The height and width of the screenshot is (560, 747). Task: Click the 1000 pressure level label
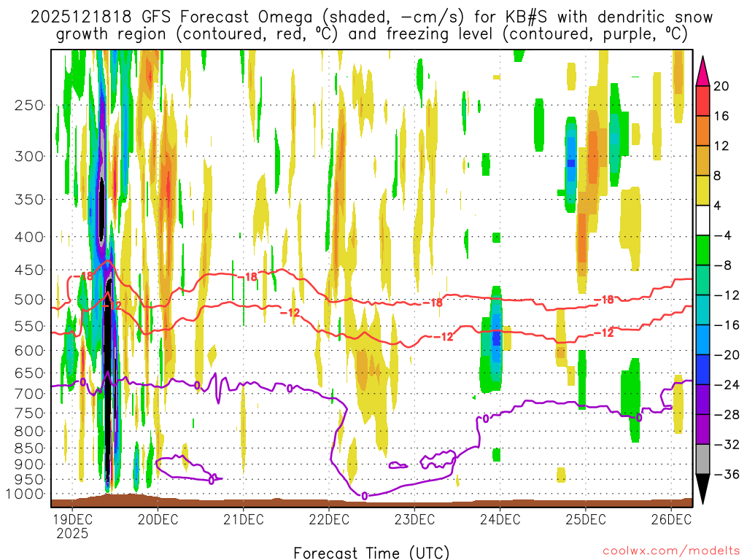25,494
